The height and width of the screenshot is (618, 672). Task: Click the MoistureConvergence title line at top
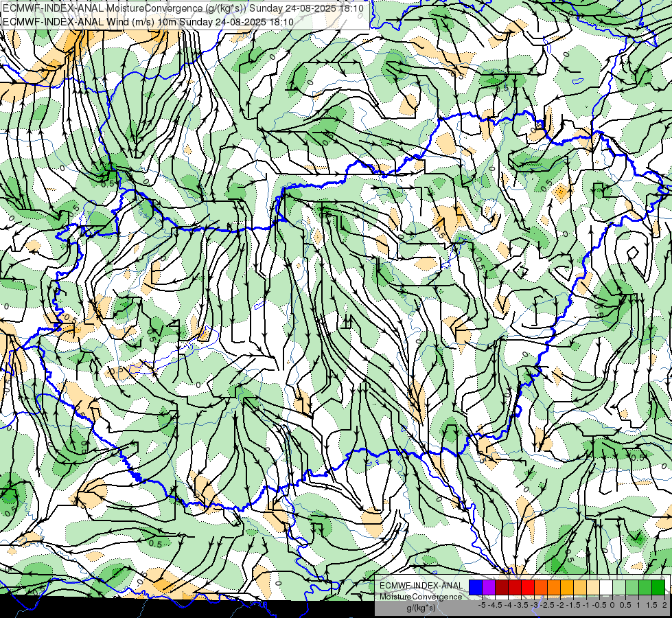183,8
